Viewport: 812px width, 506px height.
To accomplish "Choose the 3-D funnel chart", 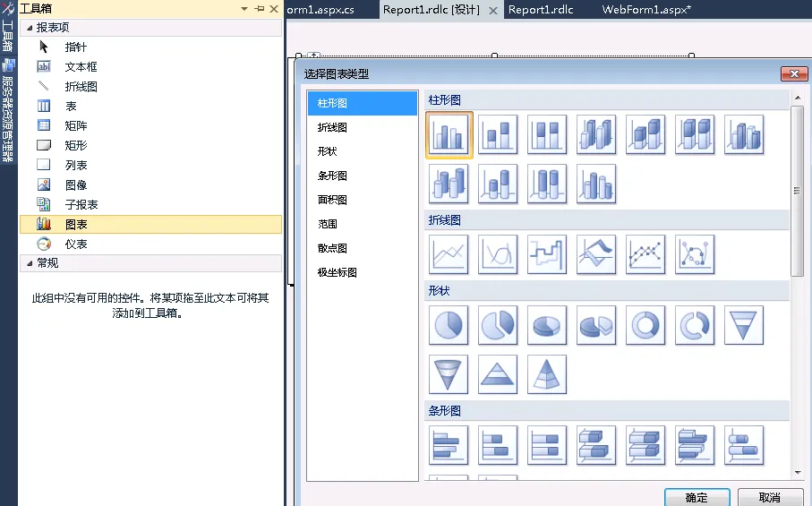I will click(x=449, y=374).
